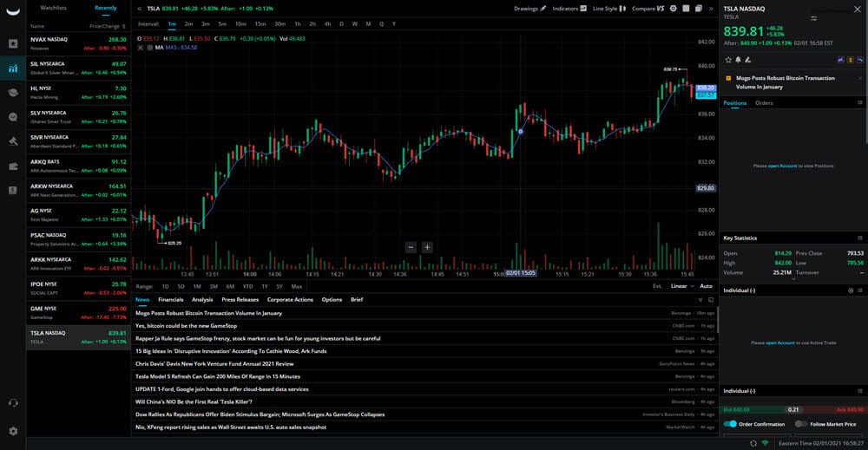Open the Line Style candlestick option

point(609,9)
